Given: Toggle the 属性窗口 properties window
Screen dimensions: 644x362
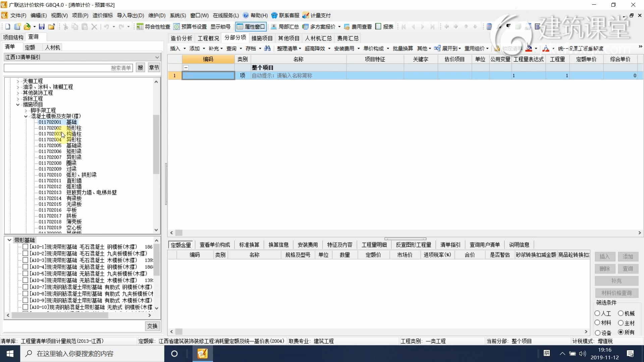Looking at the screenshot, I should [251, 27].
